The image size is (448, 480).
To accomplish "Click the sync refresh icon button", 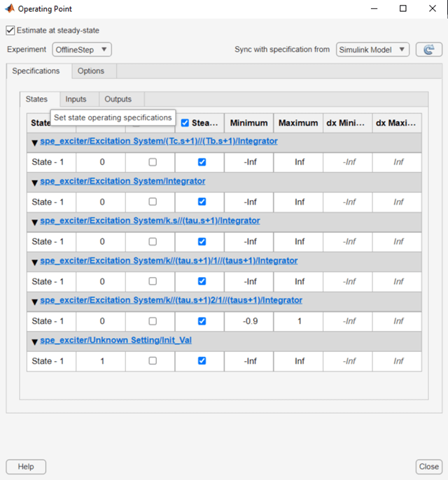I will point(428,50).
